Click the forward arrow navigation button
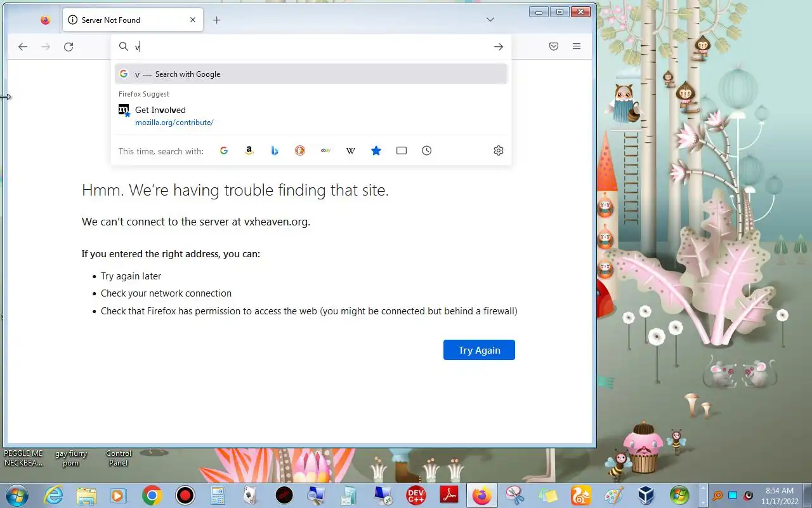Viewport: 812px width, 508px height. (46, 46)
